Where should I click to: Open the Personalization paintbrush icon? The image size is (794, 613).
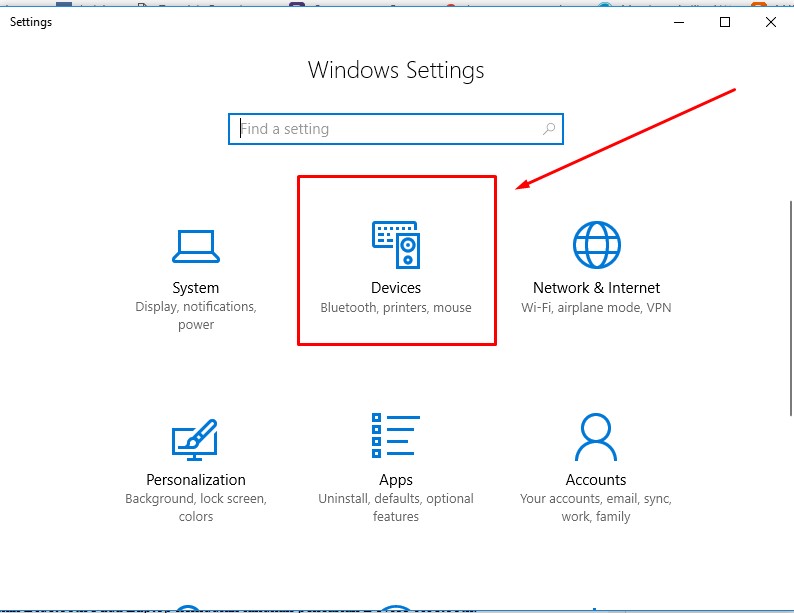195,439
